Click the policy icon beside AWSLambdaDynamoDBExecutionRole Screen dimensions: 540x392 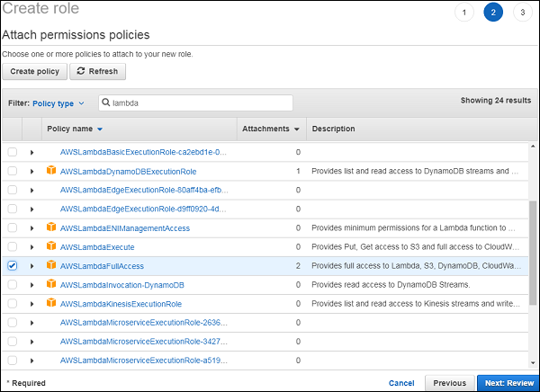pyautogui.click(x=50, y=171)
